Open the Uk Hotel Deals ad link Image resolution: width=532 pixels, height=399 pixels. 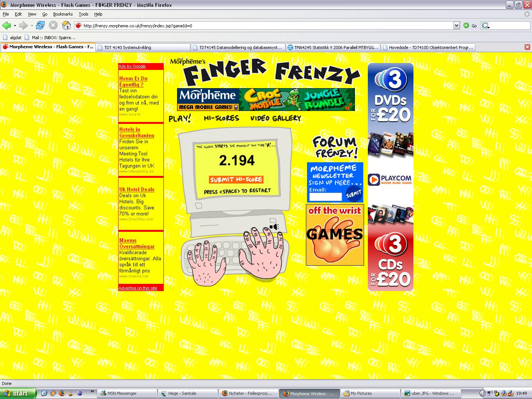pyautogui.click(x=137, y=189)
